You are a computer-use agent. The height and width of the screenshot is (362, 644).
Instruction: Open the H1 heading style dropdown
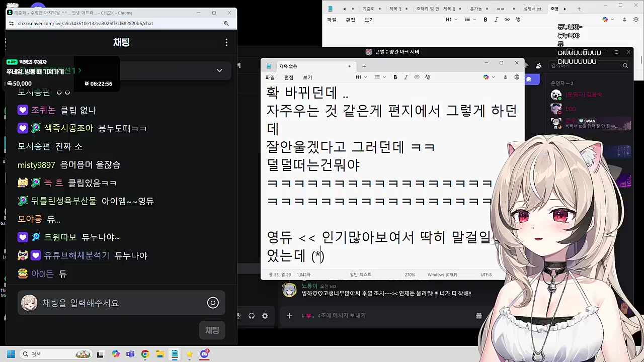point(361,77)
